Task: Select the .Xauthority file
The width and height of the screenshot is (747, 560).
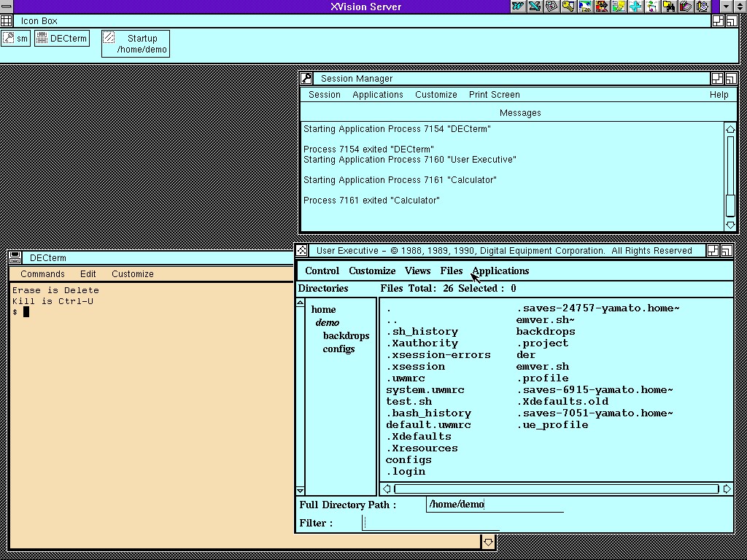Action: click(422, 343)
